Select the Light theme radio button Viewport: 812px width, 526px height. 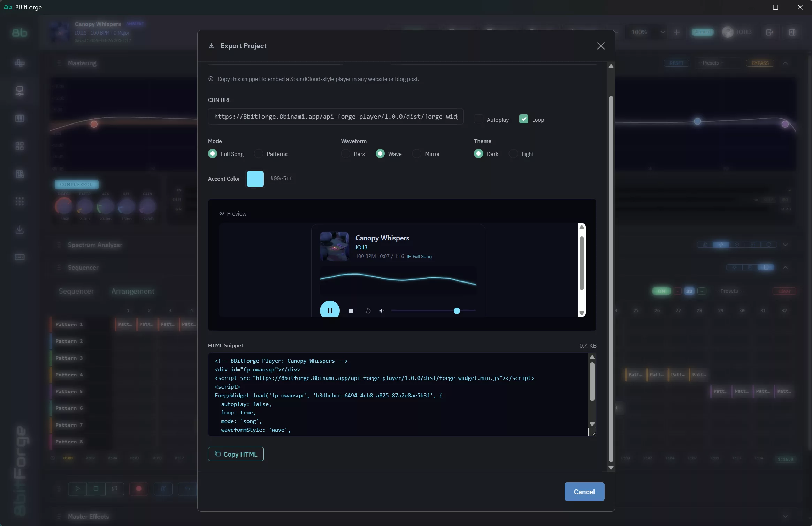[513, 153]
